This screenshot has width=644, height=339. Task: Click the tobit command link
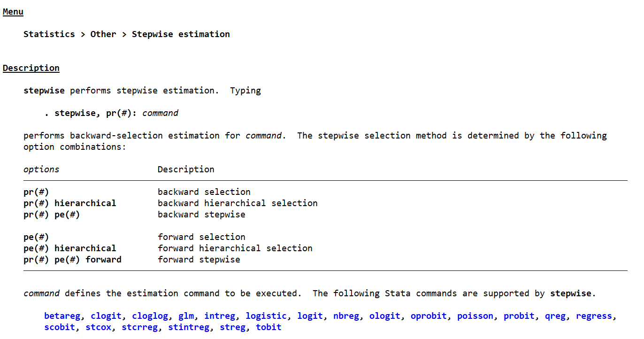point(268,327)
